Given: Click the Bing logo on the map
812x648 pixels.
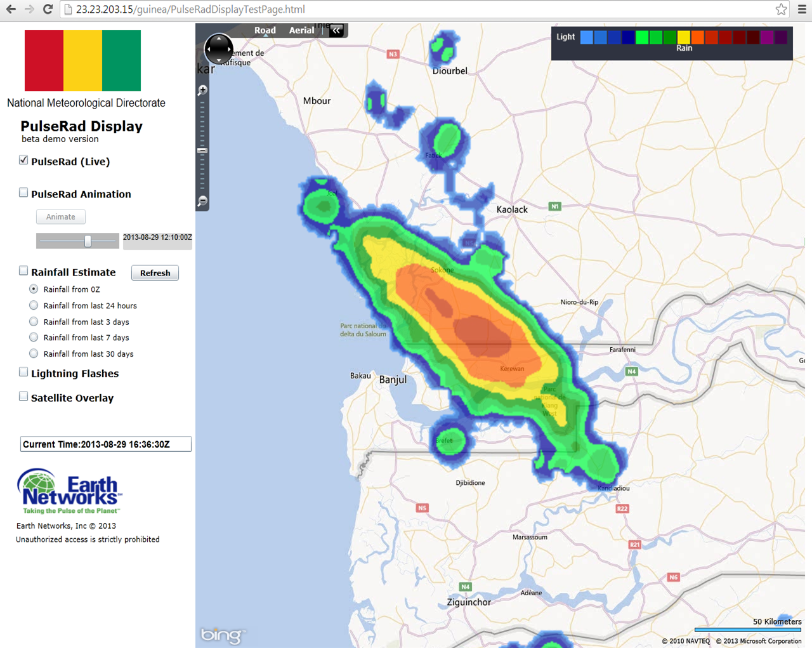Looking at the screenshot, I should click(x=223, y=635).
